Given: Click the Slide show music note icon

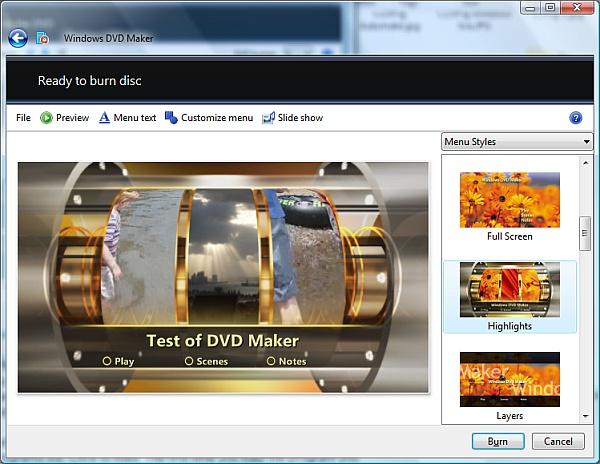Looking at the screenshot, I should (x=268, y=117).
